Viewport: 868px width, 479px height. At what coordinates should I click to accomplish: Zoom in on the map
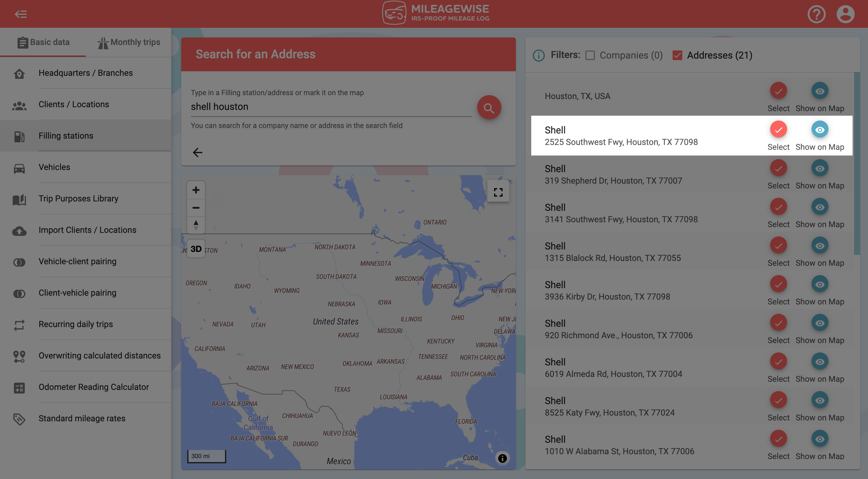click(196, 190)
